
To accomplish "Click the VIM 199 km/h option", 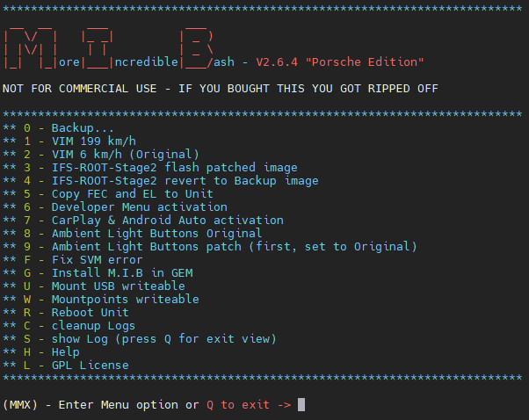I will (94, 141).
